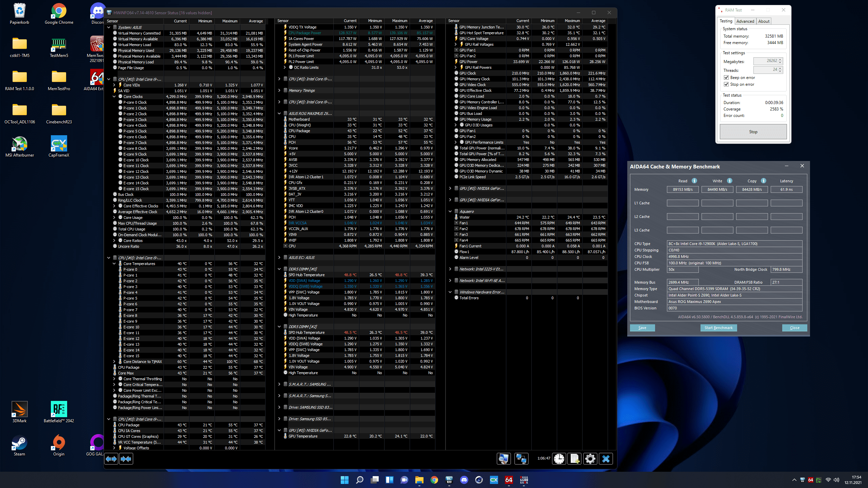This screenshot has height=488, width=868.
Task: Click Windows Start button on taskbar
Action: (x=344, y=480)
